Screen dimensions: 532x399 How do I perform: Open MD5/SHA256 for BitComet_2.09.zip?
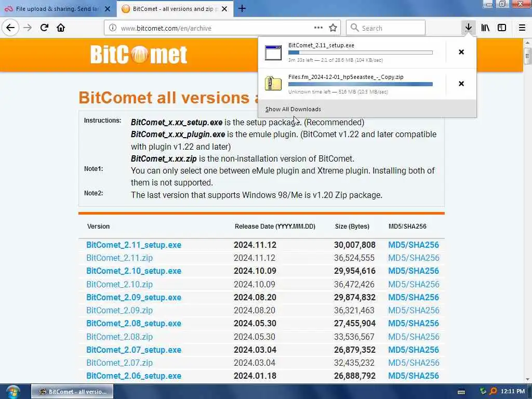(414, 311)
